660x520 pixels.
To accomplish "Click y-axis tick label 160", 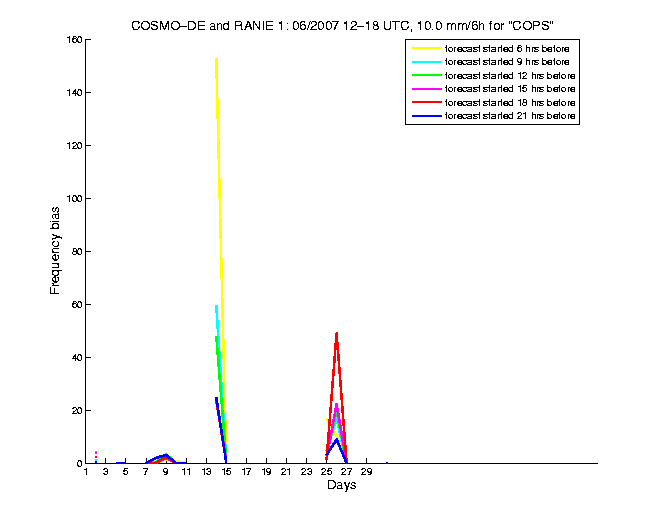I will (x=74, y=40).
